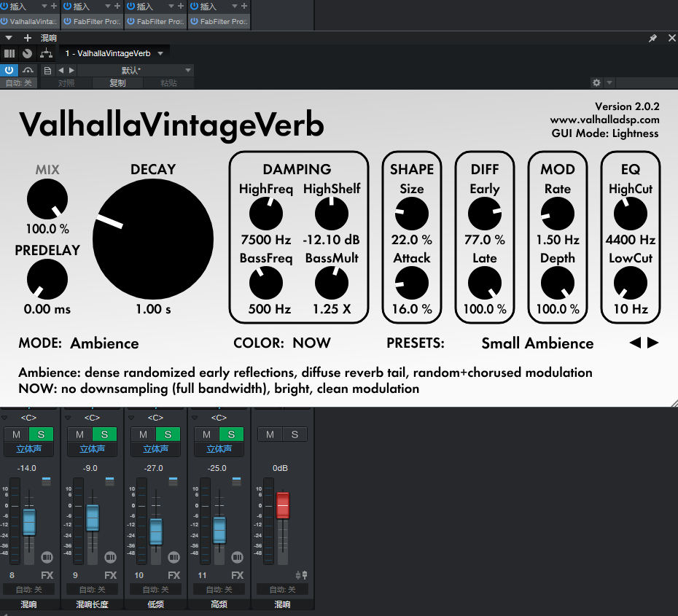Change the MODE Ambience selector
This screenshot has height=616, width=678.
pyautogui.click(x=105, y=343)
